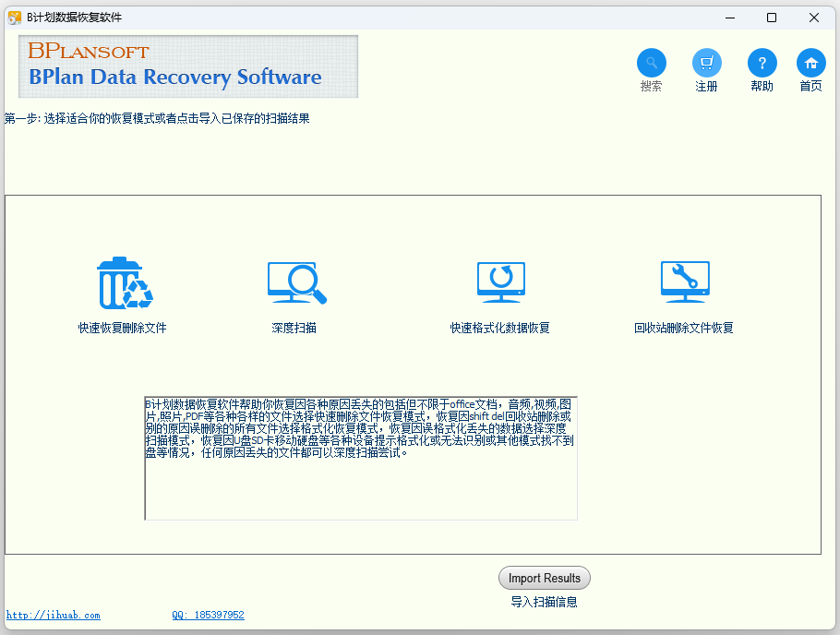Select the wrench monitor recycle bin recovery icon
This screenshot has width=840, height=635.
(684, 282)
